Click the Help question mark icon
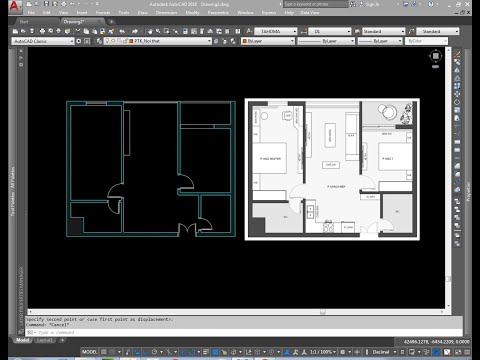480x360 pixels. pos(431,4)
